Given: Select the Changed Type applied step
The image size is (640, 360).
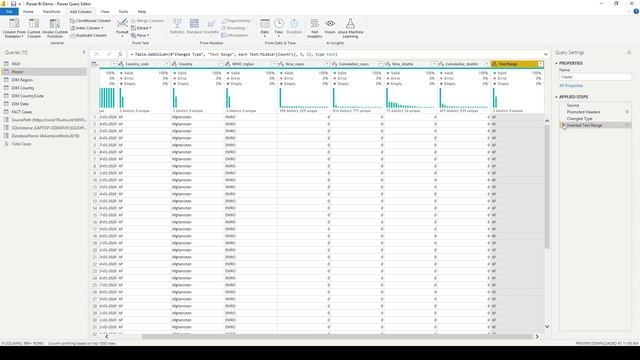Looking at the screenshot, I should tap(596, 118).
